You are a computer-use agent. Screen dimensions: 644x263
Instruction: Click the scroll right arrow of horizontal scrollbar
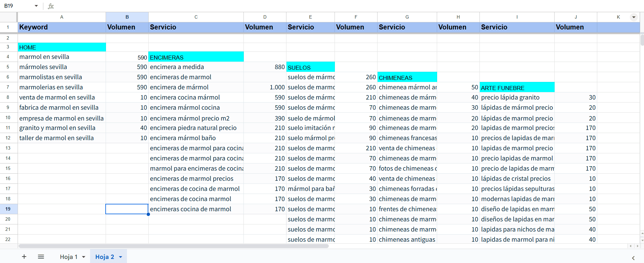point(637,246)
